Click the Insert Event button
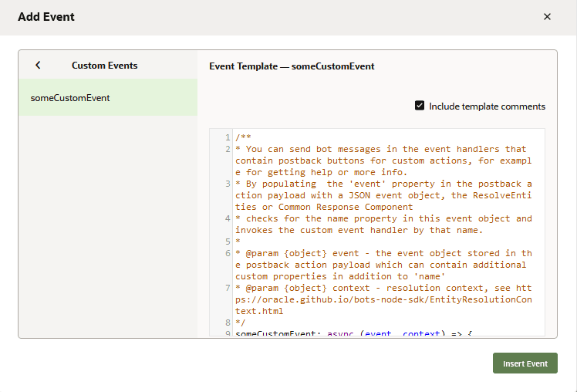The height and width of the screenshot is (392, 577). pyautogui.click(x=525, y=363)
